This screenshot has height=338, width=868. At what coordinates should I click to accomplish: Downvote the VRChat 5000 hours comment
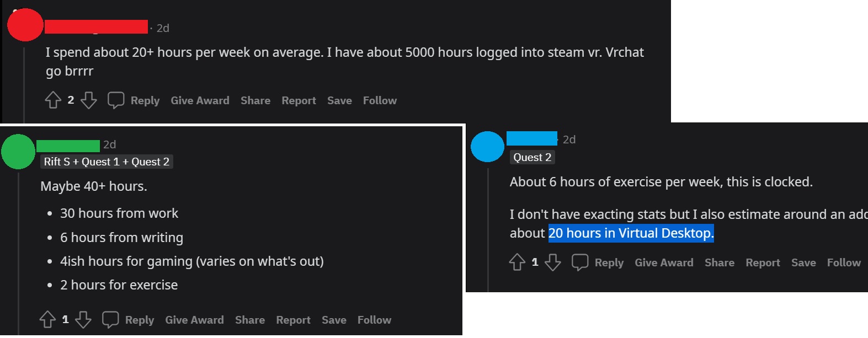click(x=88, y=100)
